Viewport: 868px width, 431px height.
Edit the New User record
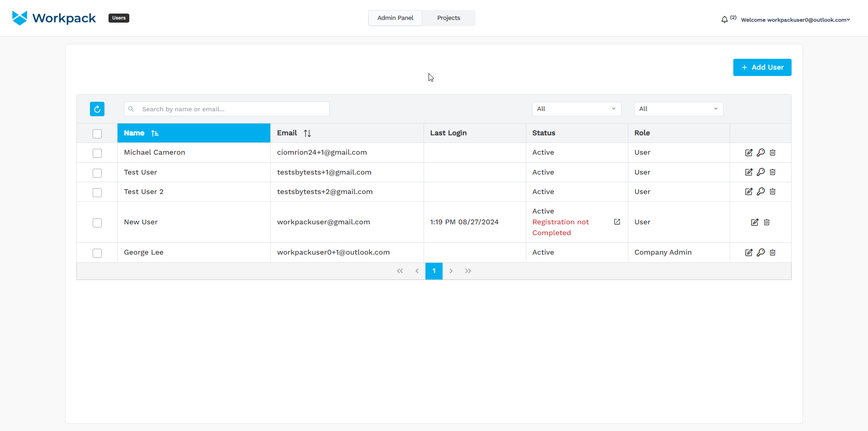(755, 222)
